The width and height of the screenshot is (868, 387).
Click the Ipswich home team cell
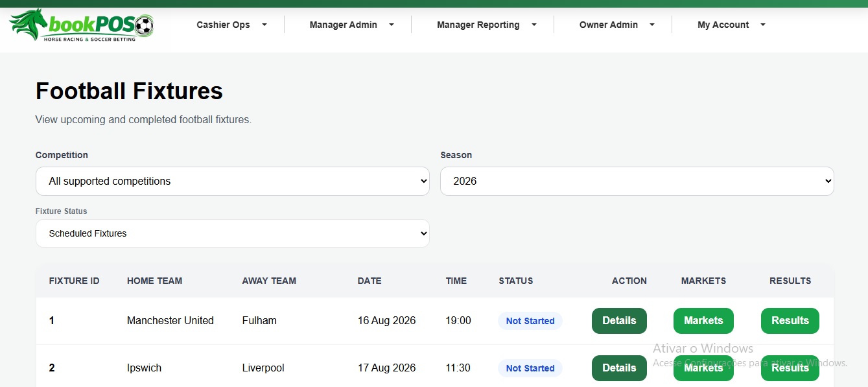point(144,368)
